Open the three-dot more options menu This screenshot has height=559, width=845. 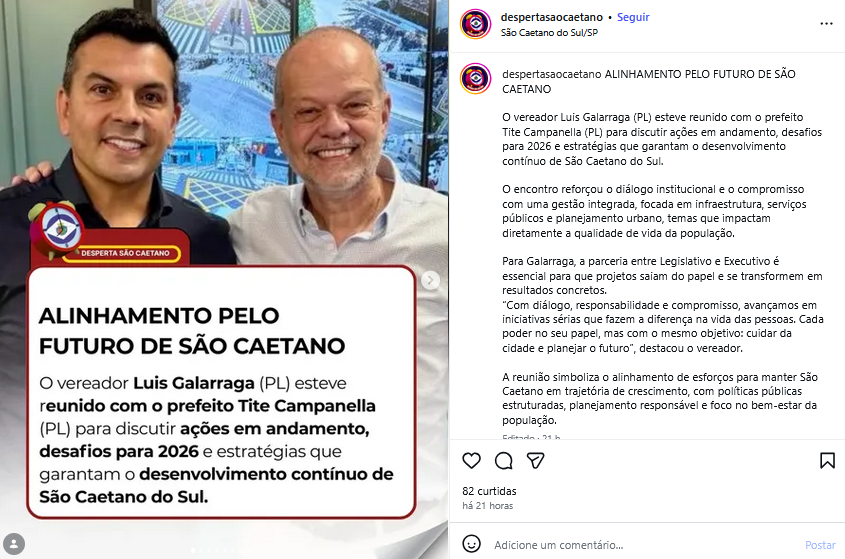pyautogui.click(x=826, y=24)
